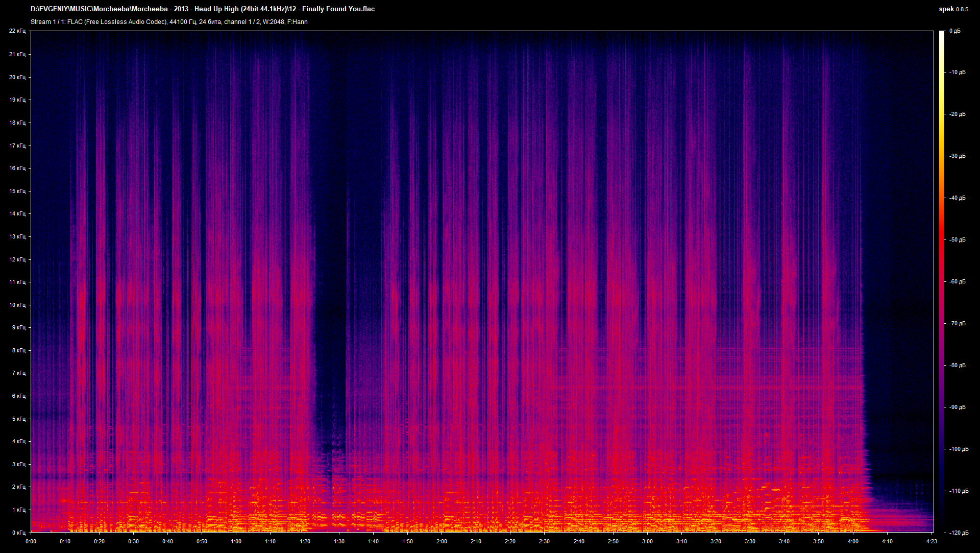Click the -20 дБ level scale label

(x=958, y=114)
